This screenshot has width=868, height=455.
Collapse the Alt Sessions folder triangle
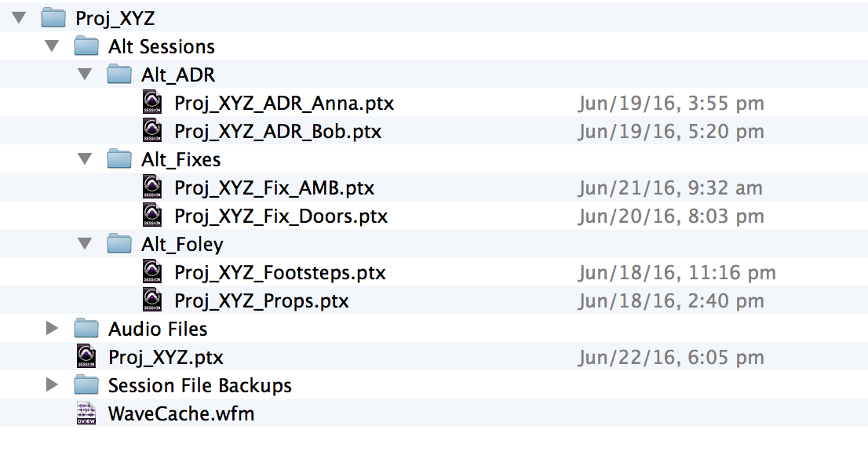click(x=53, y=46)
